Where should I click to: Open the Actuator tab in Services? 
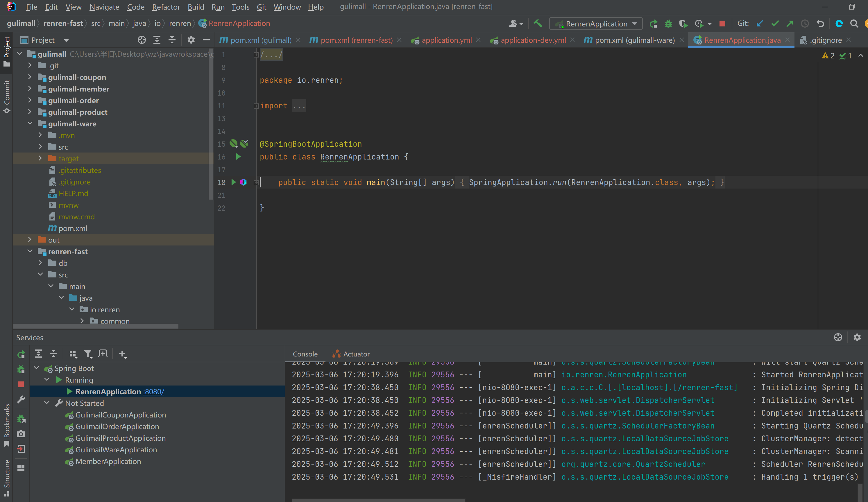(351, 354)
